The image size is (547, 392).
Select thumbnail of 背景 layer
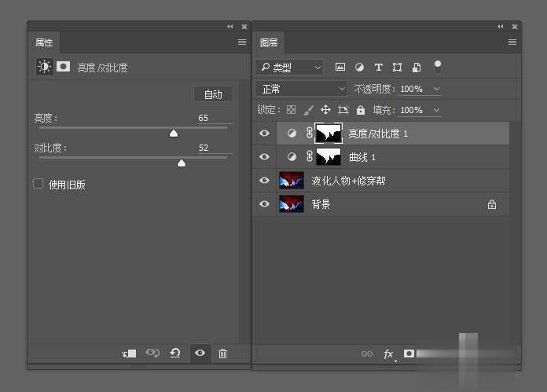point(292,203)
